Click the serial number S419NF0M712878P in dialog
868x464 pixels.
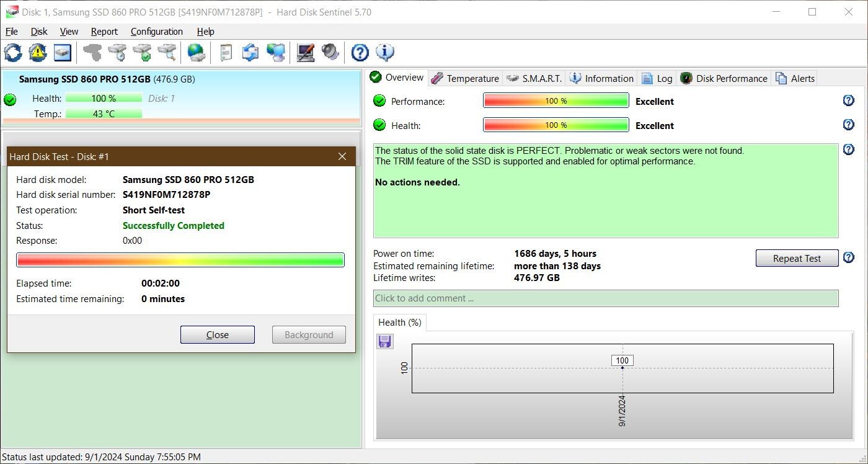(x=166, y=195)
